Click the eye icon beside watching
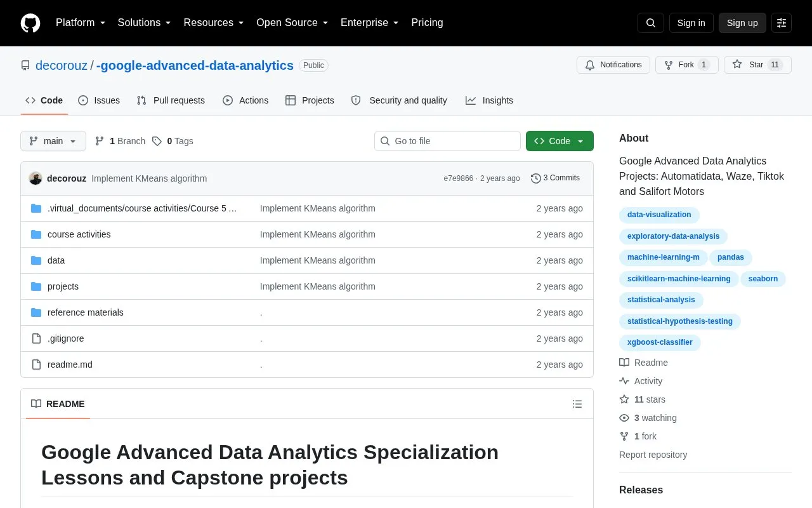The height and width of the screenshot is (508, 812). click(x=624, y=418)
